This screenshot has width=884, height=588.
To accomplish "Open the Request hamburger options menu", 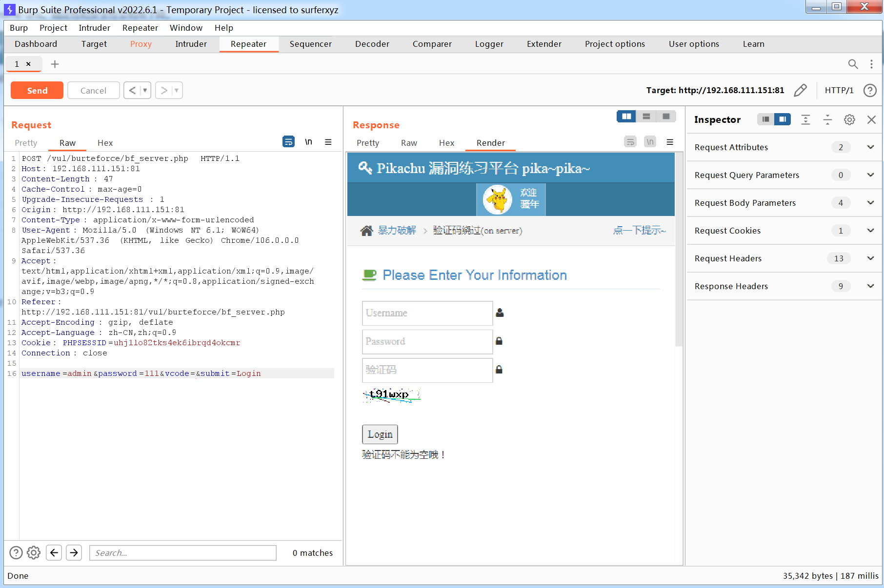I will 328,142.
